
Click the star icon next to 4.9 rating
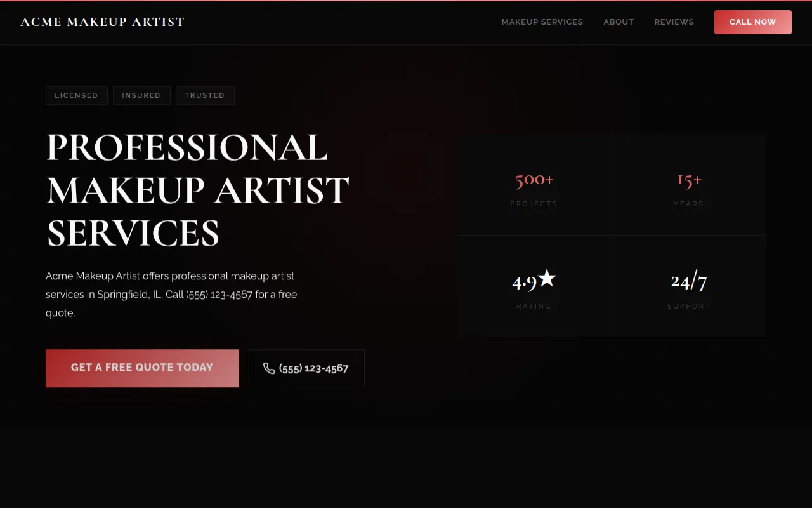[547, 277]
